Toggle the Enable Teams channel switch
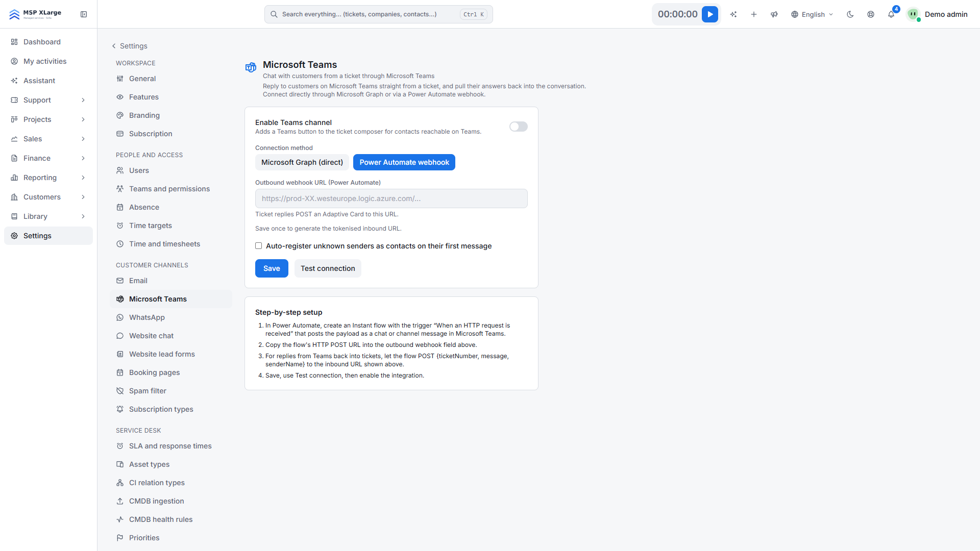Image resolution: width=980 pixels, height=551 pixels. 518,127
